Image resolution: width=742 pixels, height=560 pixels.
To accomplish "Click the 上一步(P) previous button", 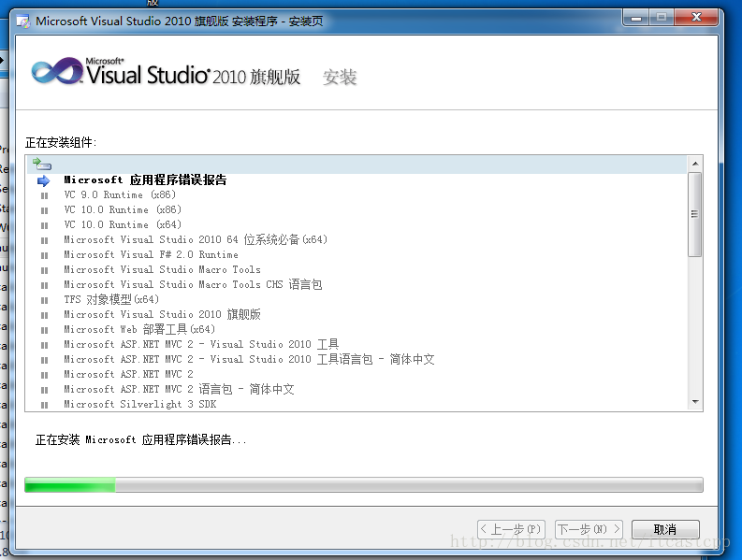I will tap(512, 529).
